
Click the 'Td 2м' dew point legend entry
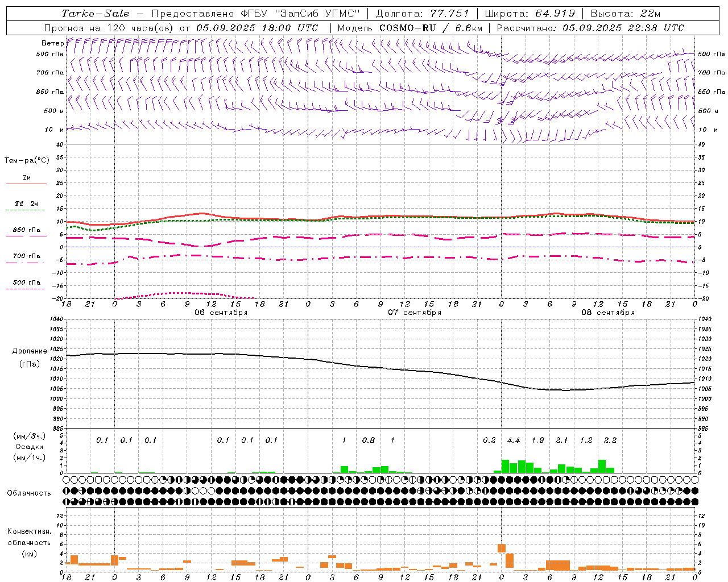27,203
